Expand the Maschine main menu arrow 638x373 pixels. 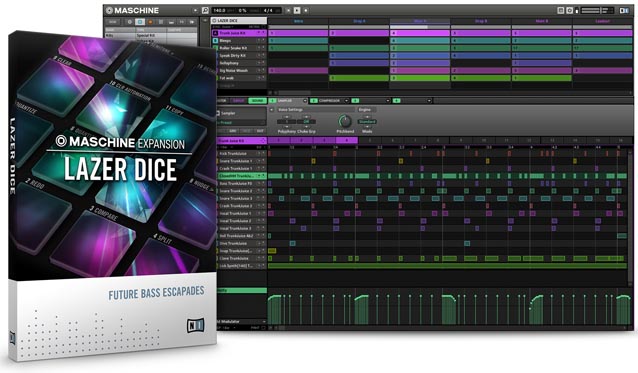[x=195, y=11]
